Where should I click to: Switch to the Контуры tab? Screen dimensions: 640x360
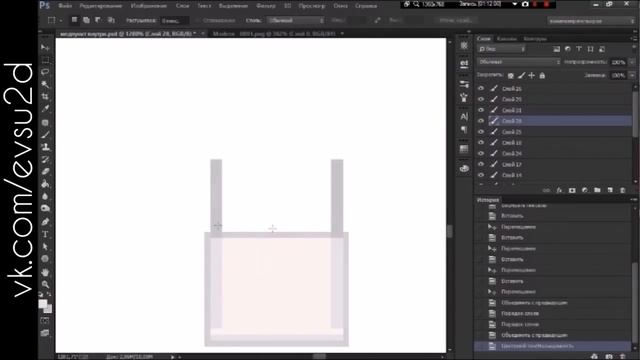[x=535, y=39]
